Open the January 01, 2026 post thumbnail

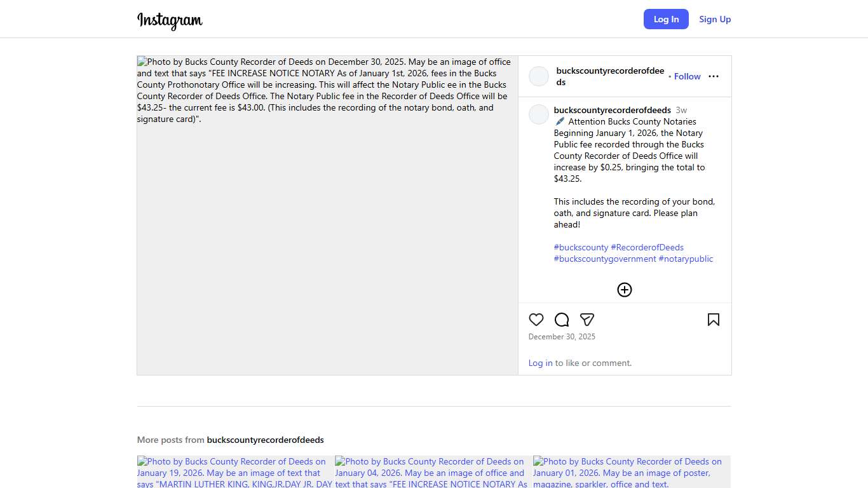[632, 472]
